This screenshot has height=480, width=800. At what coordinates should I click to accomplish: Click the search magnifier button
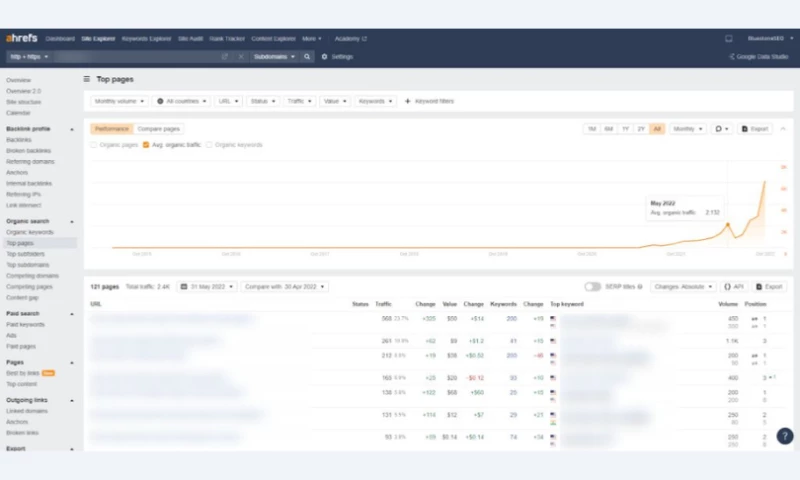coord(307,57)
